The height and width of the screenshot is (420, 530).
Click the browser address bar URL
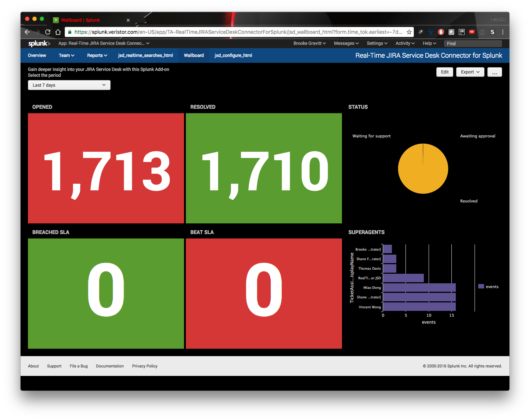click(238, 32)
